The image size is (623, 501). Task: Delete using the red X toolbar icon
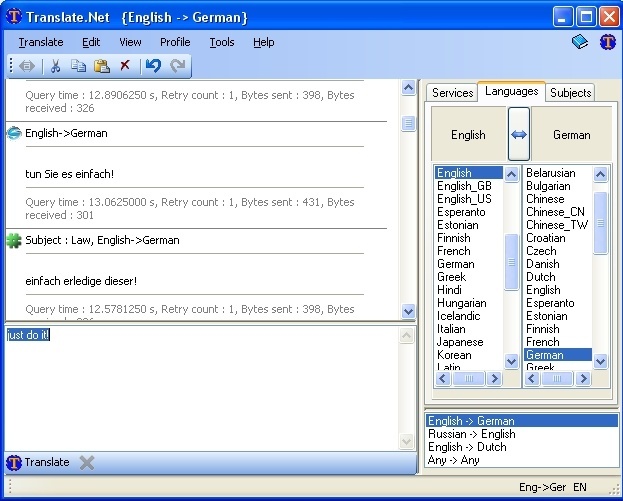[125, 65]
